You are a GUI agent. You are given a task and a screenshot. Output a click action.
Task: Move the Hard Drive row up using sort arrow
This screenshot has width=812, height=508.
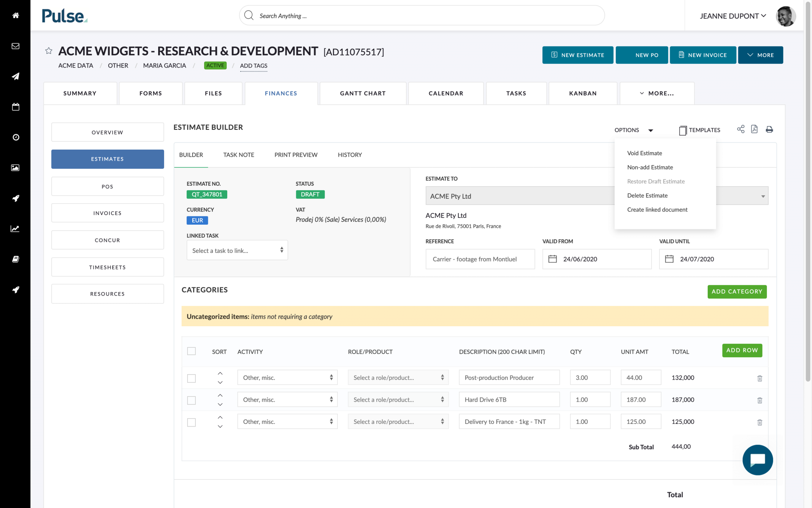(x=220, y=395)
